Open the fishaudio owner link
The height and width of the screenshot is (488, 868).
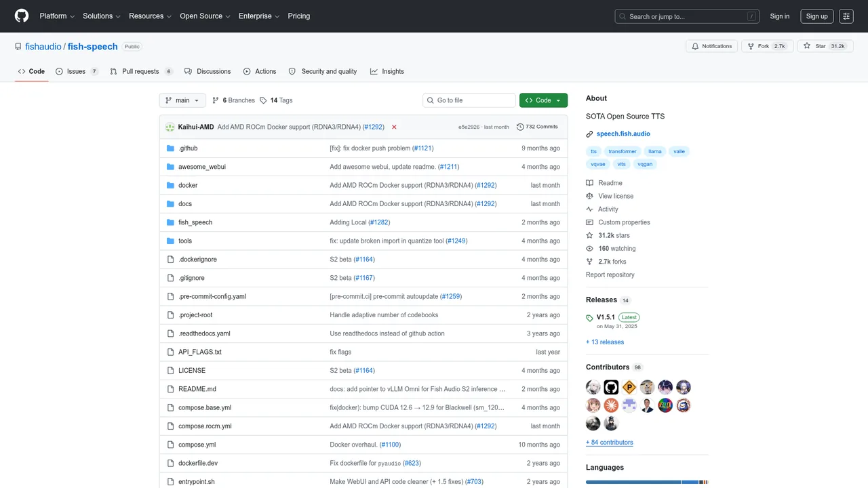pyautogui.click(x=43, y=47)
